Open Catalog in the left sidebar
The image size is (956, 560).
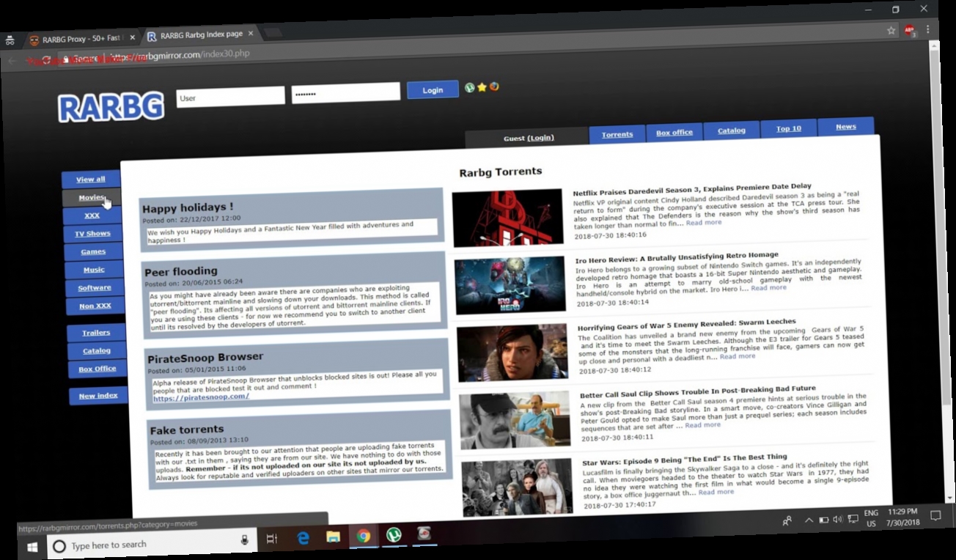pyautogui.click(x=97, y=351)
